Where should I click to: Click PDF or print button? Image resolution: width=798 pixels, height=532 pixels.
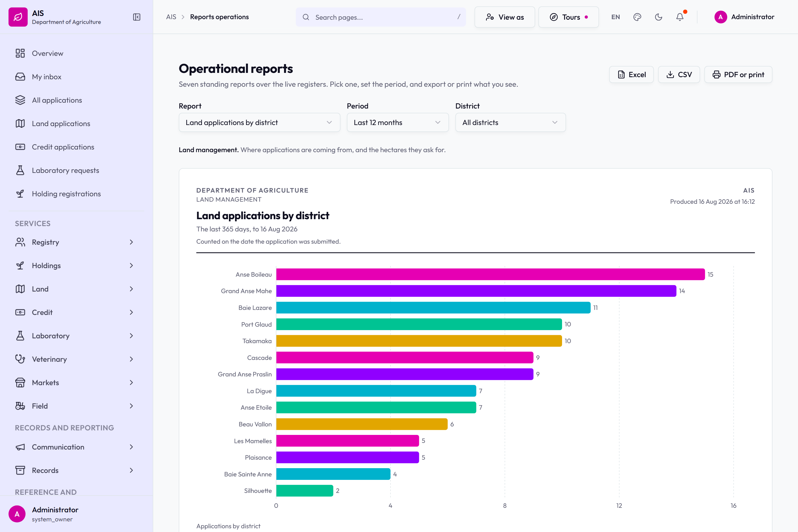[x=738, y=75]
